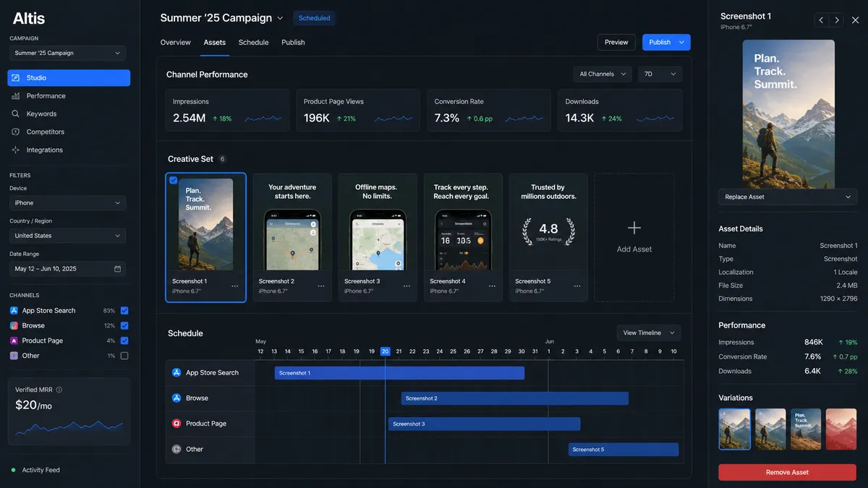Uncheck the App Store Search channel checkbox
Viewport: 868px width, 488px height.
pos(124,311)
